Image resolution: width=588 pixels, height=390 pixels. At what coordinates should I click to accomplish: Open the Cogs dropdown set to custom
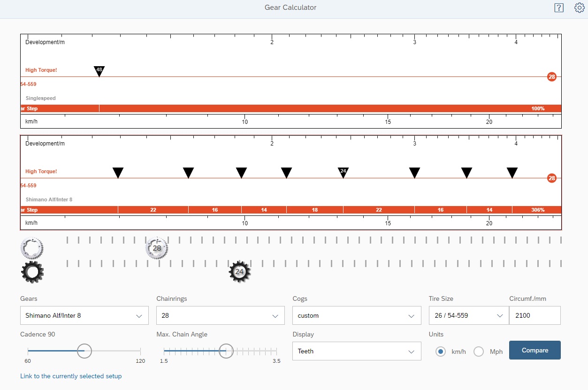coord(356,315)
